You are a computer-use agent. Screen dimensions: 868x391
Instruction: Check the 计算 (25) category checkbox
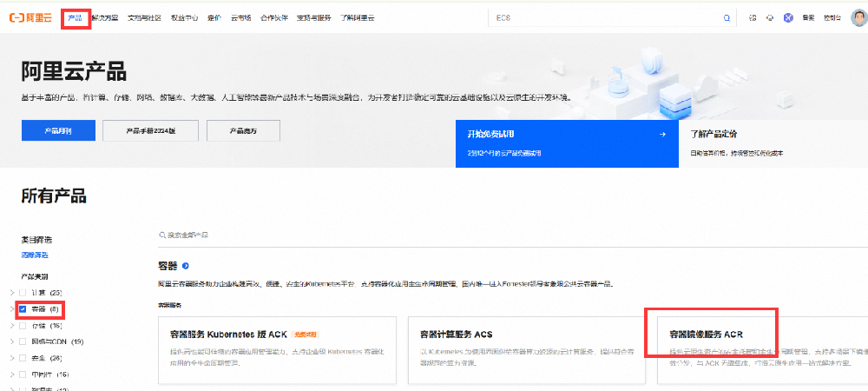(x=23, y=293)
